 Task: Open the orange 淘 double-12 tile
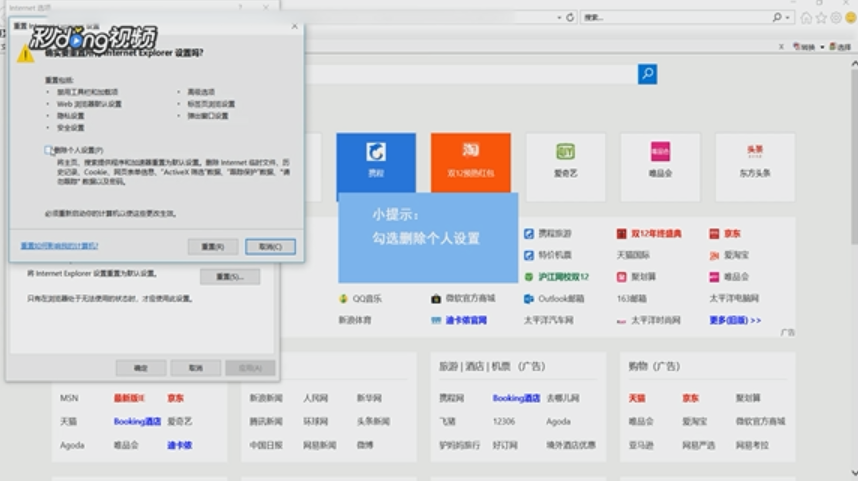[471, 163]
